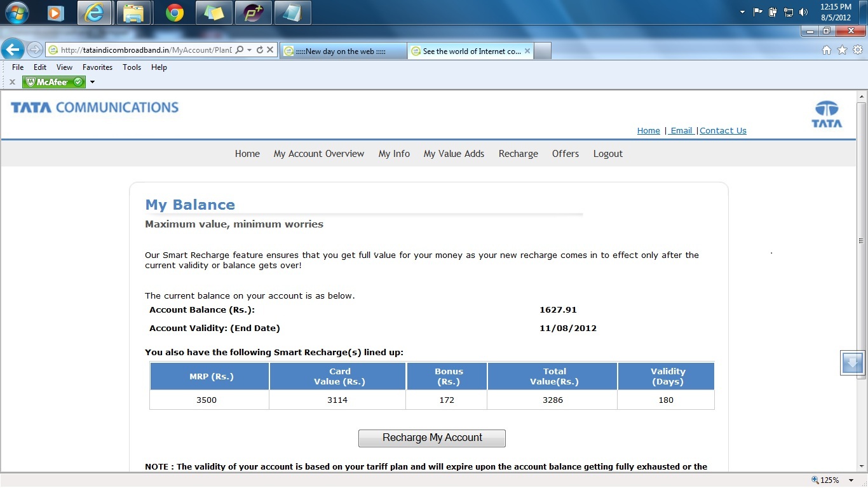Open the Favorites star icon
Image resolution: width=868 pixels, height=488 pixels.
click(842, 50)
